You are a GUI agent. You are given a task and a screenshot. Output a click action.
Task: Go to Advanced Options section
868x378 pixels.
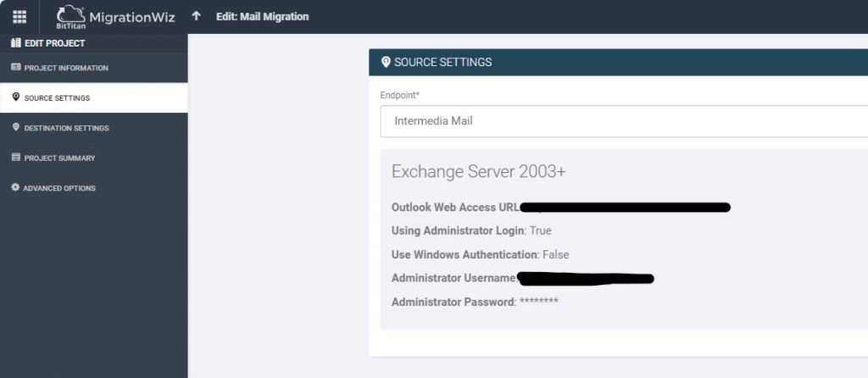point(93,188)
